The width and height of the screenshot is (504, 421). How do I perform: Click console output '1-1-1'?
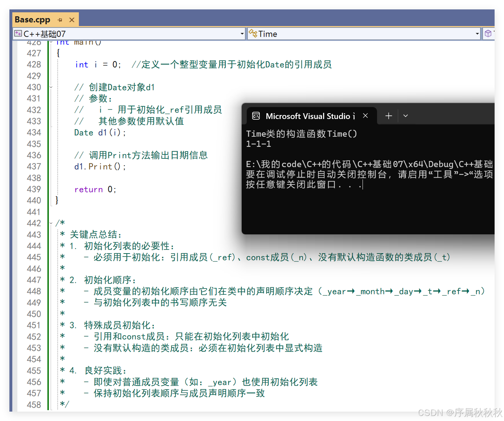(x=259, y=144)
